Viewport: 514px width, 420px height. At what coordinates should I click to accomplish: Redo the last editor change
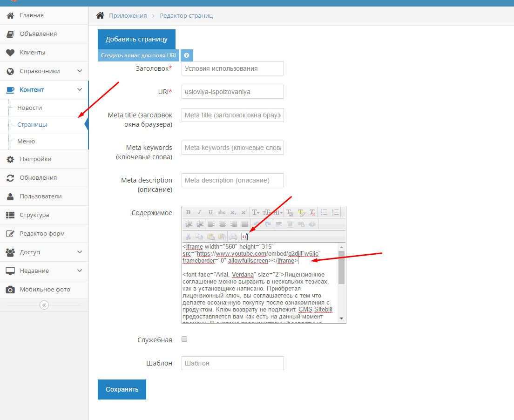click(x=268, y=224)
